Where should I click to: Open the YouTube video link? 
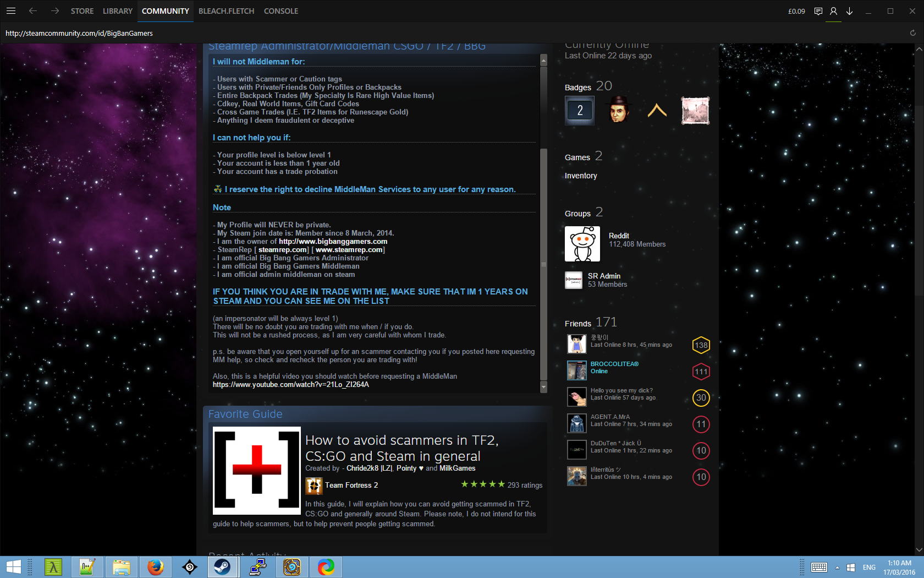click(x=290, y=385)
